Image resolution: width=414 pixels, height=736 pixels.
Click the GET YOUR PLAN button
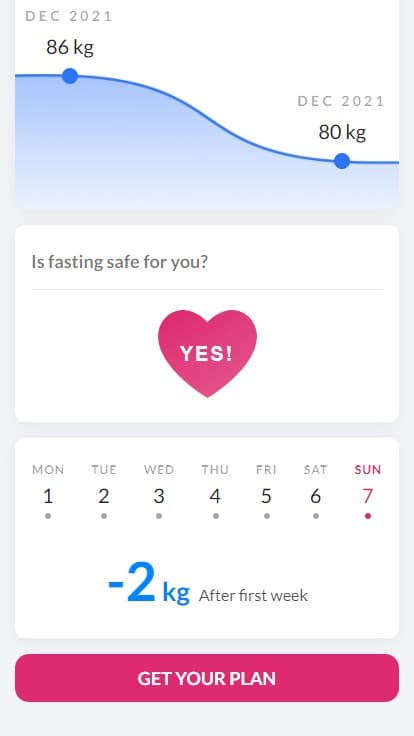click(x=207, y=678)
